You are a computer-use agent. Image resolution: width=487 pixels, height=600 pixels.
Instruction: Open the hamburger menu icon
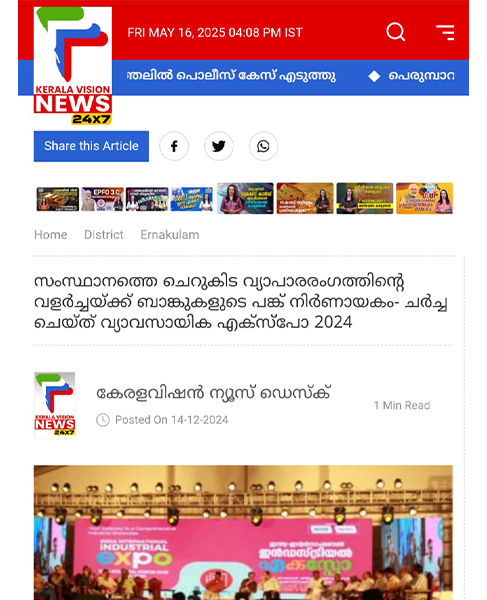[445, 32]
